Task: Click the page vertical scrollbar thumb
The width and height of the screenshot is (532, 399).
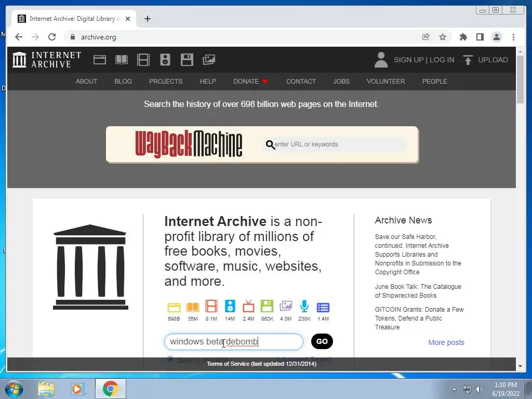Action: click(520, 79)
